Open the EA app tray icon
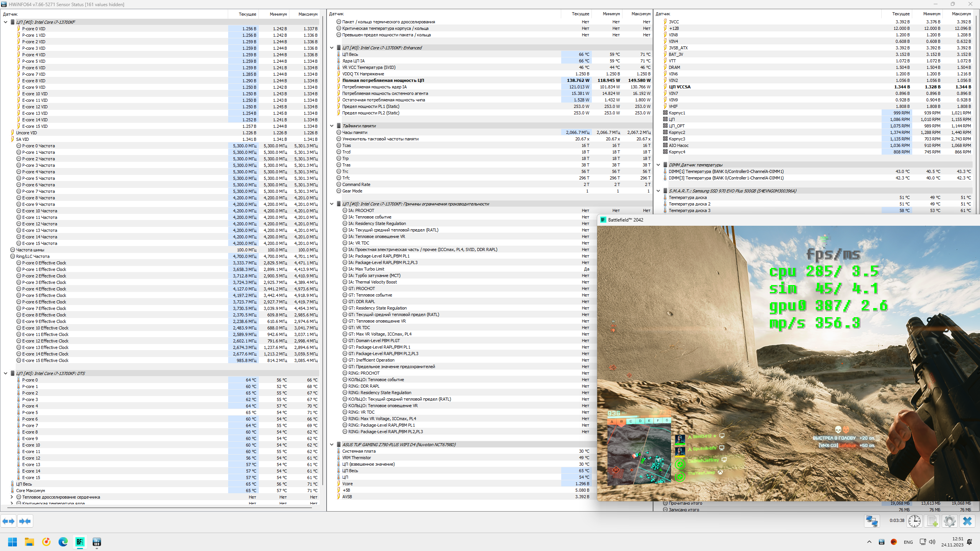The width and height of the screenshot is (980, 551). [894, 542]
